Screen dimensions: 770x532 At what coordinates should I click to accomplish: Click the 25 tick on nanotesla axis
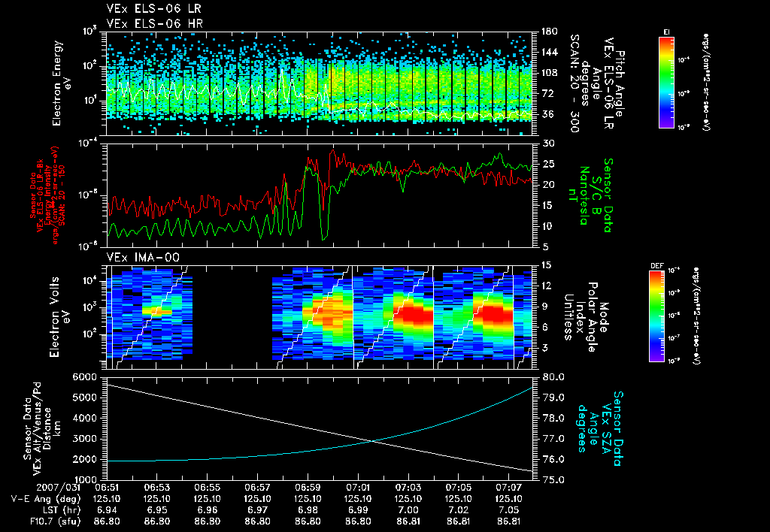547,164
